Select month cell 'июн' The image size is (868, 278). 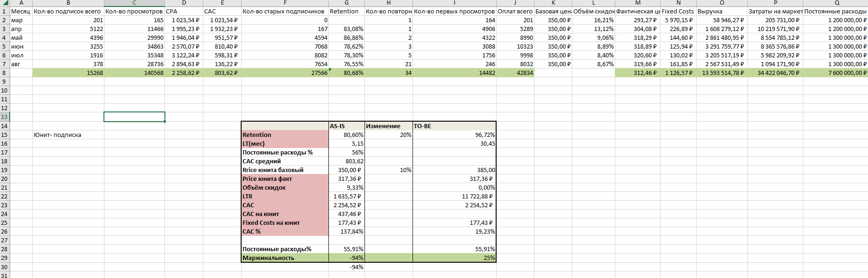21,46
